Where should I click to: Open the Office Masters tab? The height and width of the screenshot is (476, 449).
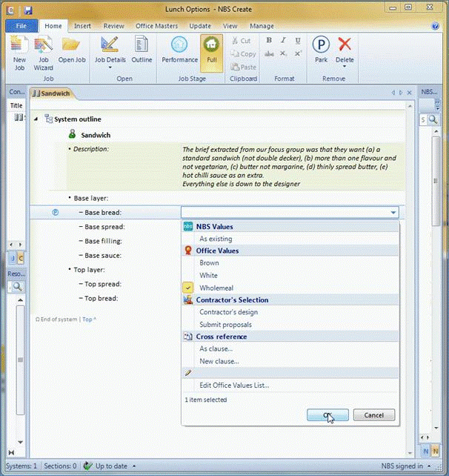[x=156, y=26]
